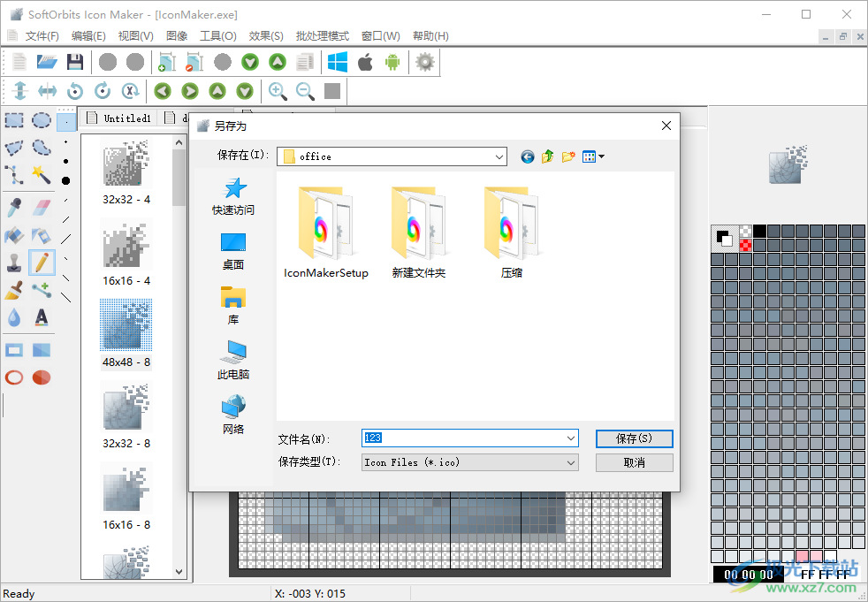Click green shift-right arrow icon
Image resolution: width=868 pixels, height=602 pixels.
click(x=190, y=91)
